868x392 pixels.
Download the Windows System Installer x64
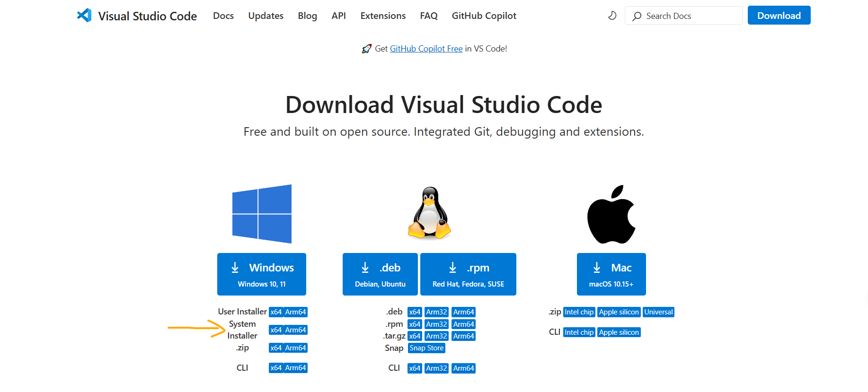276,330
